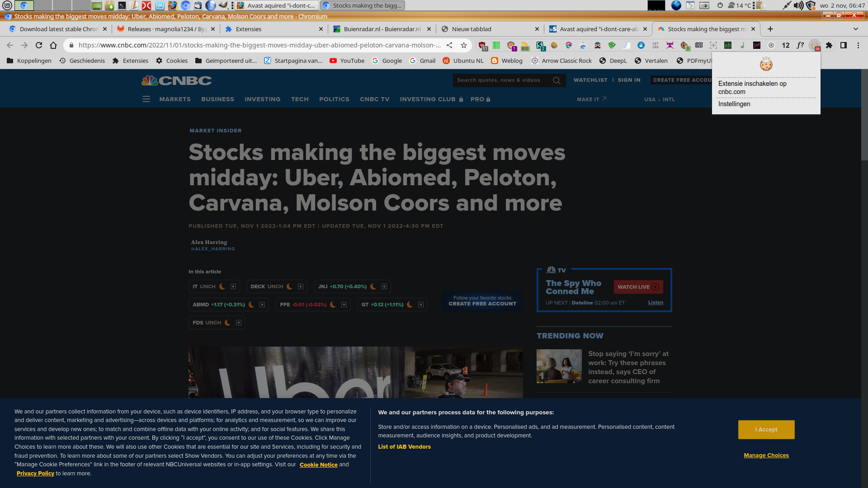
Task: Open YouTube bookmark in bookmarks bar
Action: [347, 61]
